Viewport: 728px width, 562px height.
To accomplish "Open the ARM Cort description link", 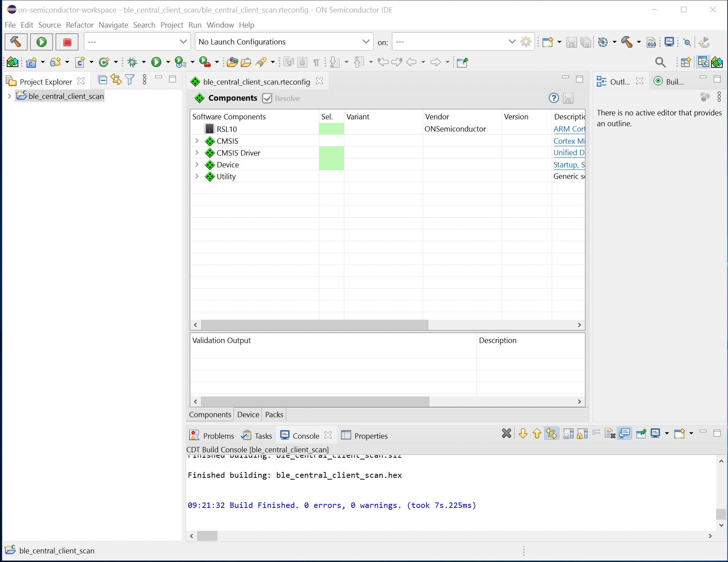I will click(x=569, y=129).
